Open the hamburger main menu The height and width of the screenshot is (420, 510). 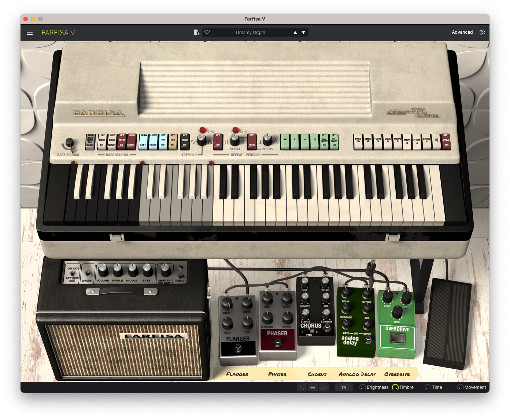point(30,32)
